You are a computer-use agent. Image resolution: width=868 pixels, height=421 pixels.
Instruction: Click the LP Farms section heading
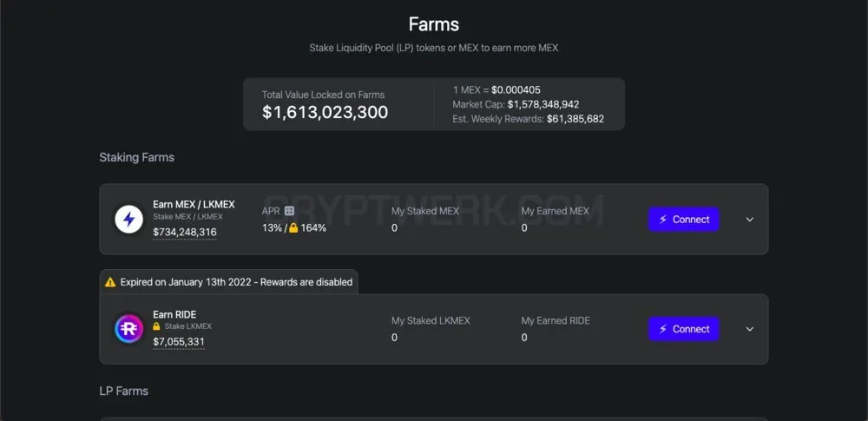coord(124,391)
